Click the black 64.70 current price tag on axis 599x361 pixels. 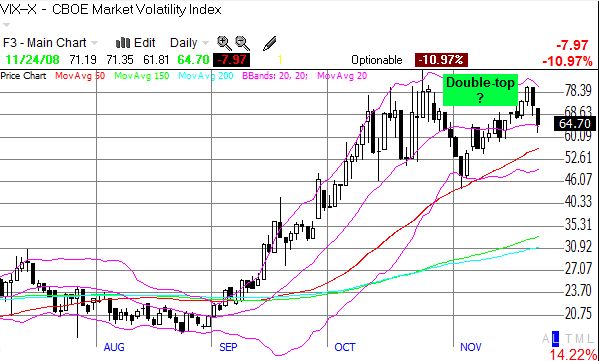[575, 123]
